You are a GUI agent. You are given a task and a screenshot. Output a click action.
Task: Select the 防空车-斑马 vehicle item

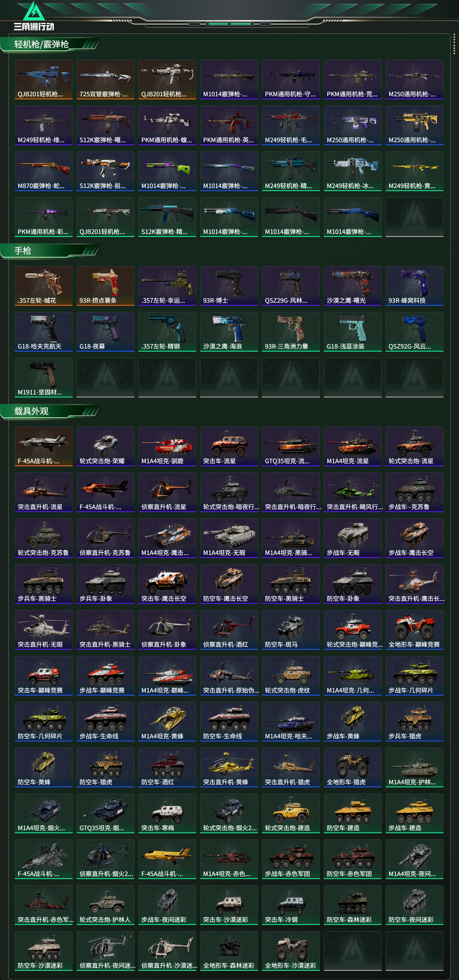tap(291, 630)
